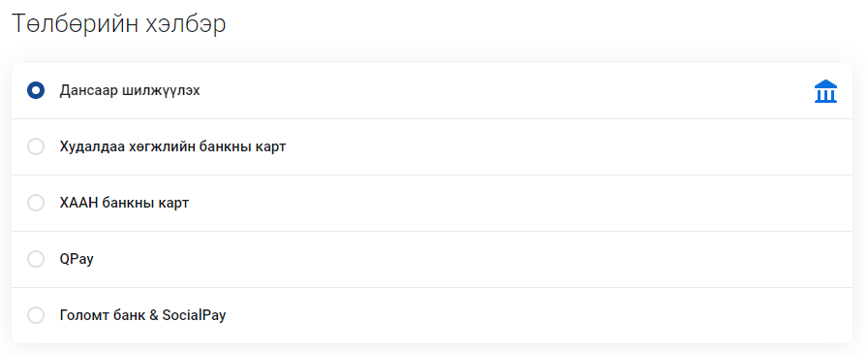Select the Дансаар шилжүүлэх radio button
868x355 pixels.
[36, 90]
